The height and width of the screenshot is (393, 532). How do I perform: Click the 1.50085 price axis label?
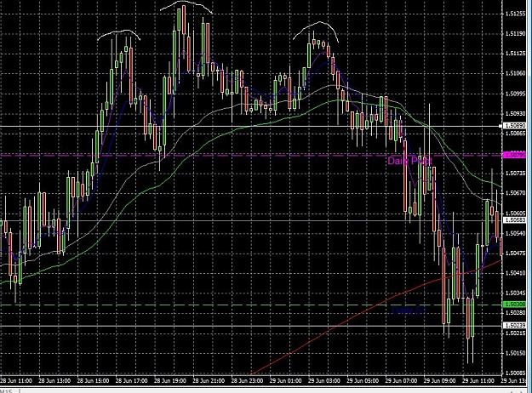(x=515, y=373)
